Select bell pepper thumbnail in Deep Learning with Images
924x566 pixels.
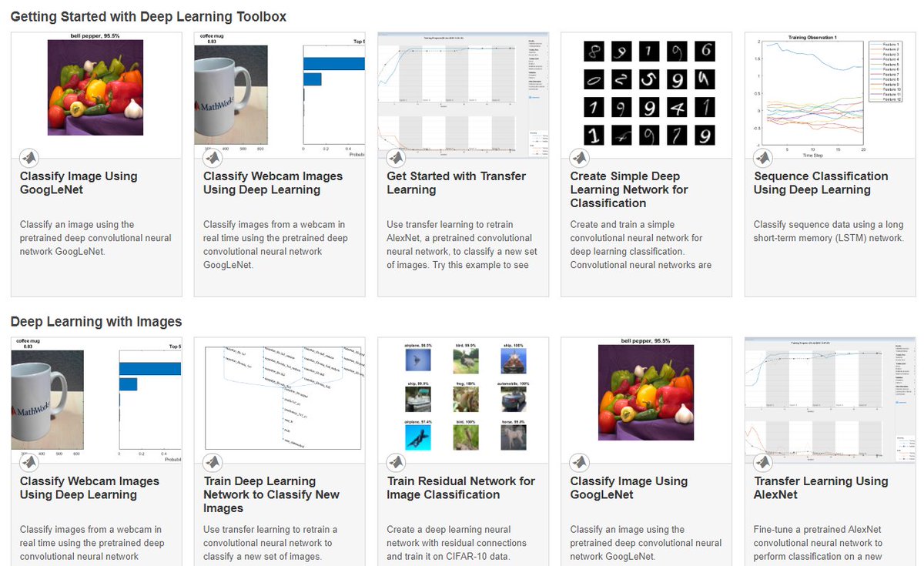tap(646, 390)
